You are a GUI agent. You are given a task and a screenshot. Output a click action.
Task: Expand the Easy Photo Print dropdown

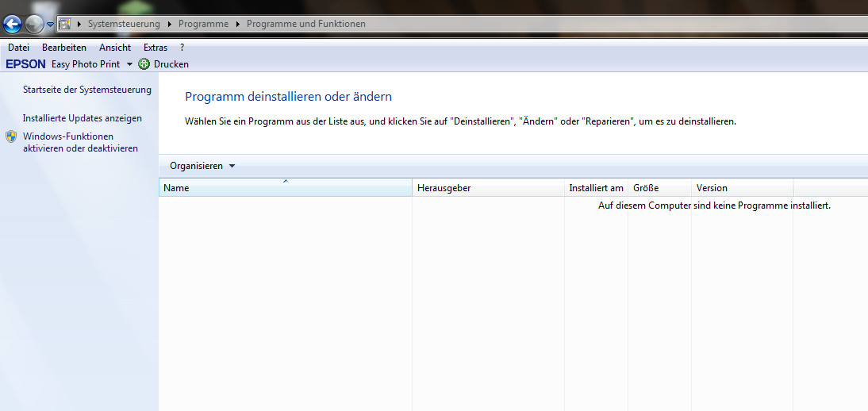(x=129, y=64)
